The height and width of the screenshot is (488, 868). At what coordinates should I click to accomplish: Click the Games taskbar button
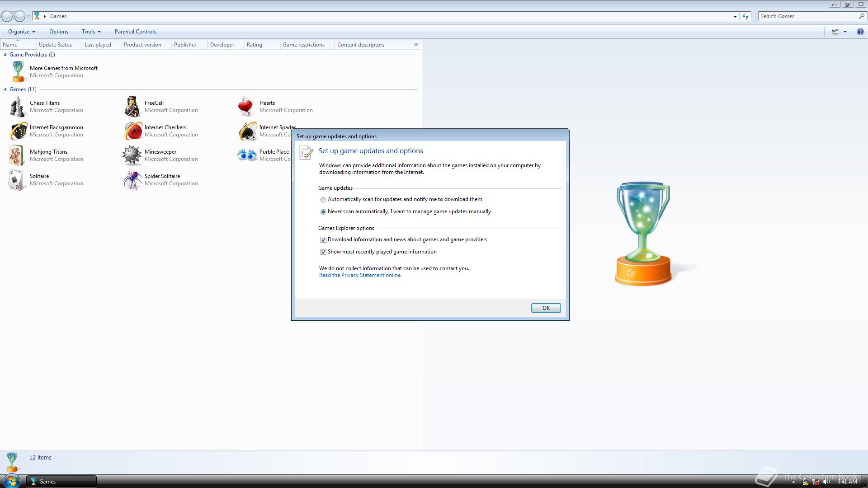click(x=61, y=482)
